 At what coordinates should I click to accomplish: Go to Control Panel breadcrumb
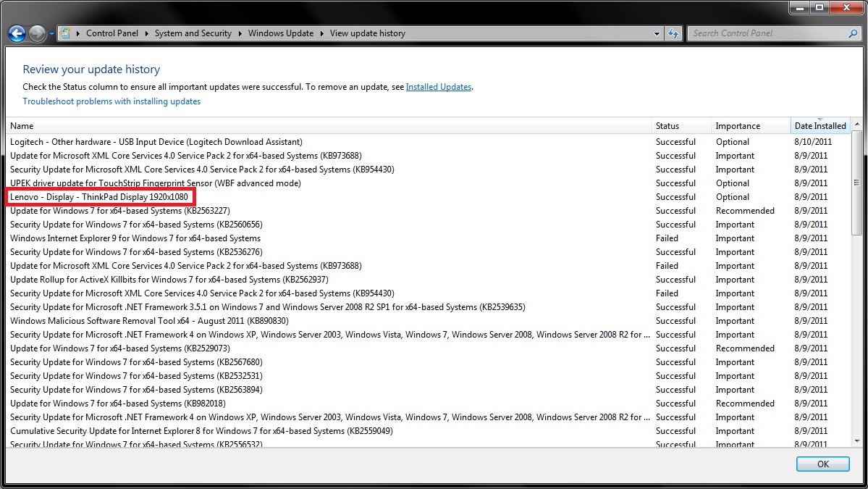[x=111, y=33]
